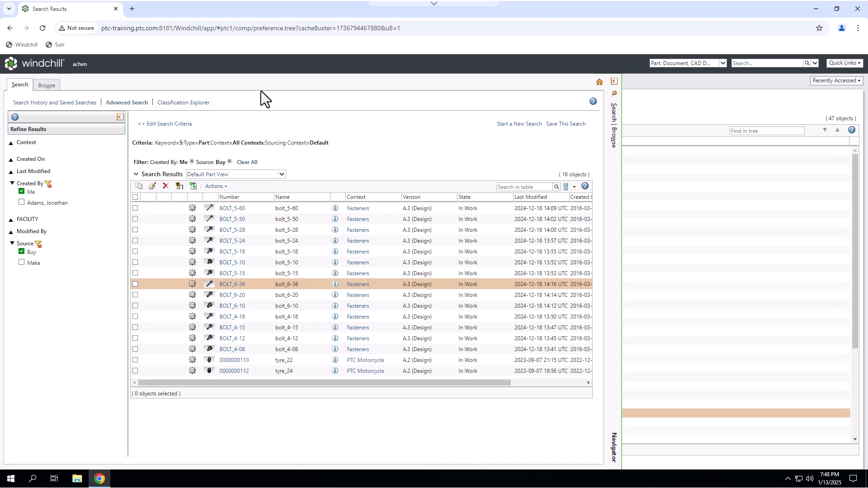Select checkbox for BOLT_5-50 row
The height and width of the screenshot is (488, 868).
click(x=135, y=219)
